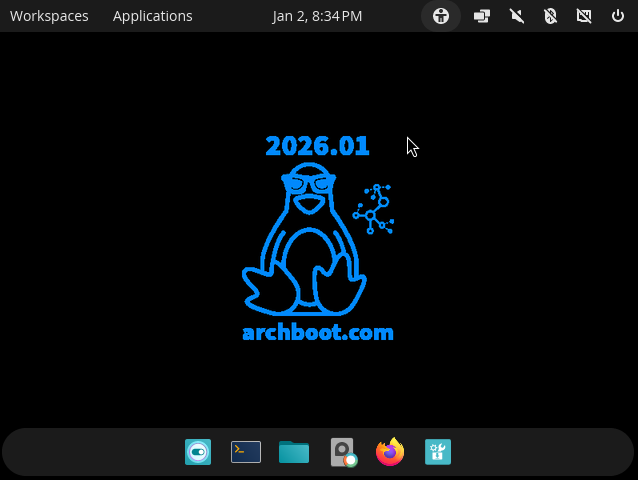Expand the power menu
The width and height of the screenshot is (638, 480).
[617, 16]
